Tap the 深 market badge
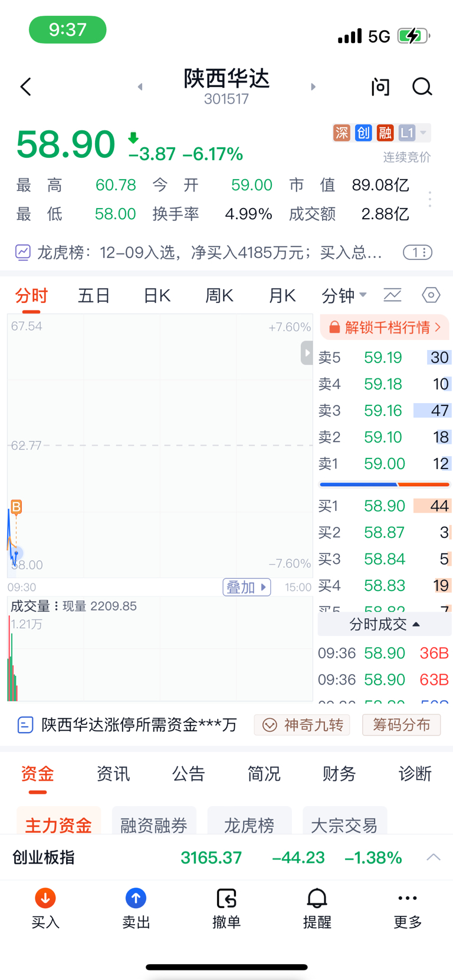This screenshot has width=453, height=980. [x=342, y=133]
